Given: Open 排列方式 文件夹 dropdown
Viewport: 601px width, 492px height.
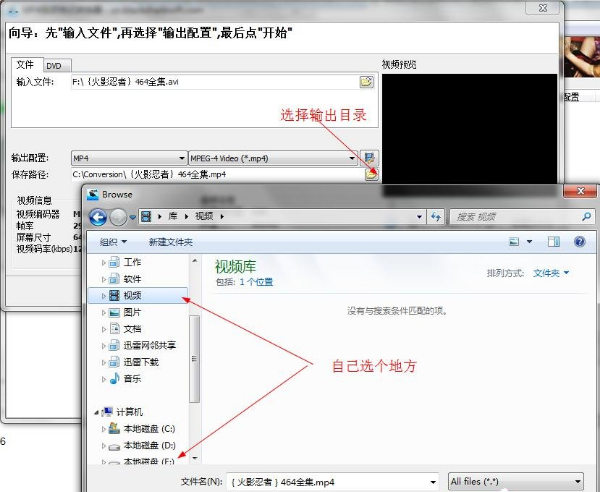Looking at the screenshot, I should [551, 273].
